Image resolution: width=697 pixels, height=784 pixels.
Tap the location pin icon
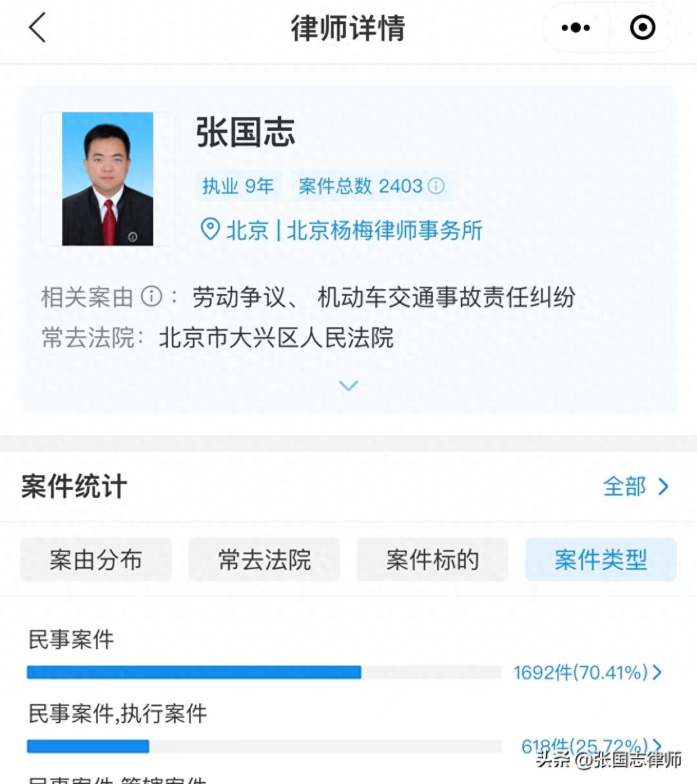(x=210, y=229)
